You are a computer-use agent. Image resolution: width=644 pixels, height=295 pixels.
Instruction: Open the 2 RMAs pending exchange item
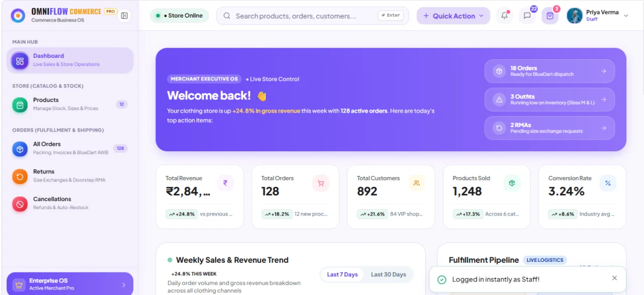[549, 128]
